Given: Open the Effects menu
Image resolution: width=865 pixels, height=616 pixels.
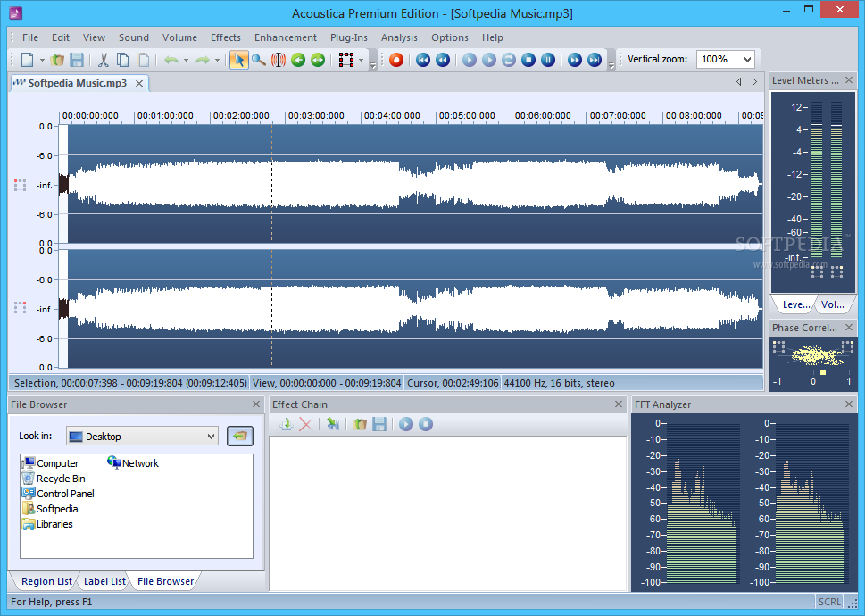Looking at the screenshot, I should click(226, 37).
